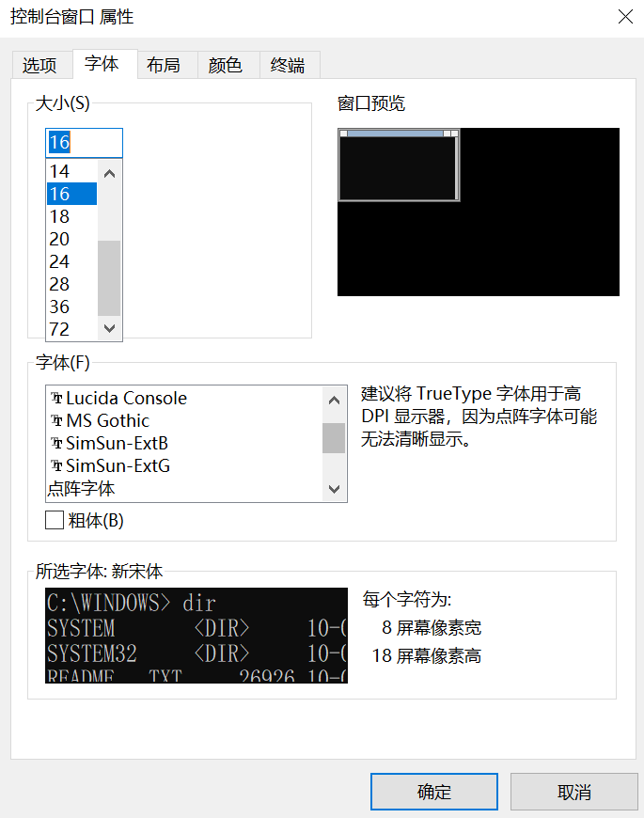Screen dimensions: 644x818
Task: Click font list scroll down arrow
Action: point(335,489)
